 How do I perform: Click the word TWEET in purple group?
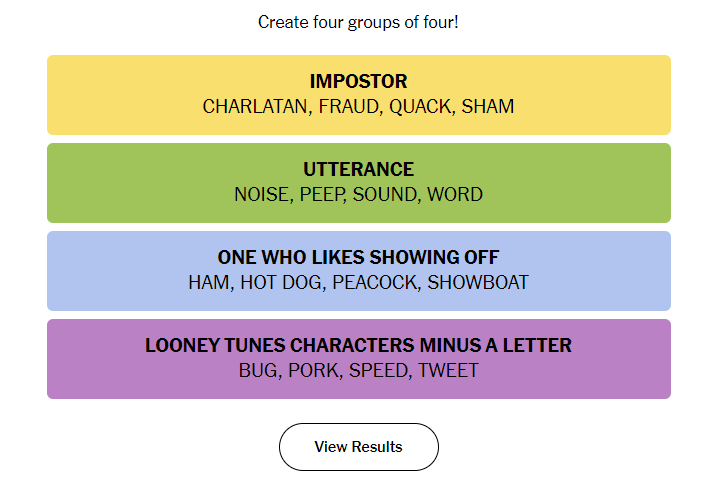click(448, 371)
